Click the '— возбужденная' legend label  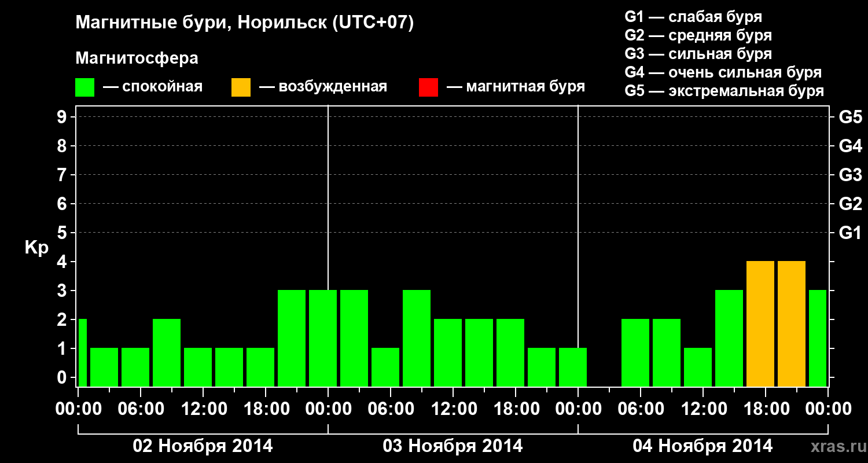(x=323, y=87)
